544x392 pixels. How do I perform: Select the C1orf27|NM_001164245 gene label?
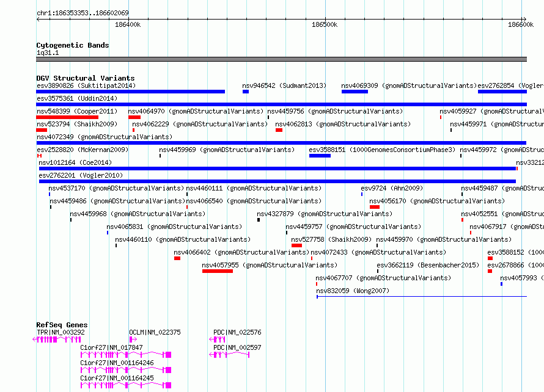click(117, 378)
